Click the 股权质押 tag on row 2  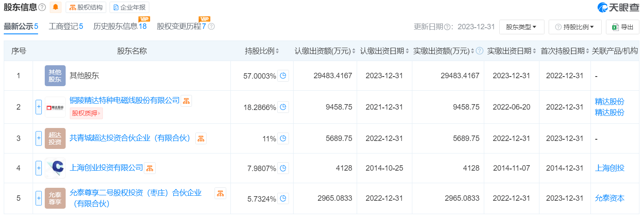click(x=87, y=113)
